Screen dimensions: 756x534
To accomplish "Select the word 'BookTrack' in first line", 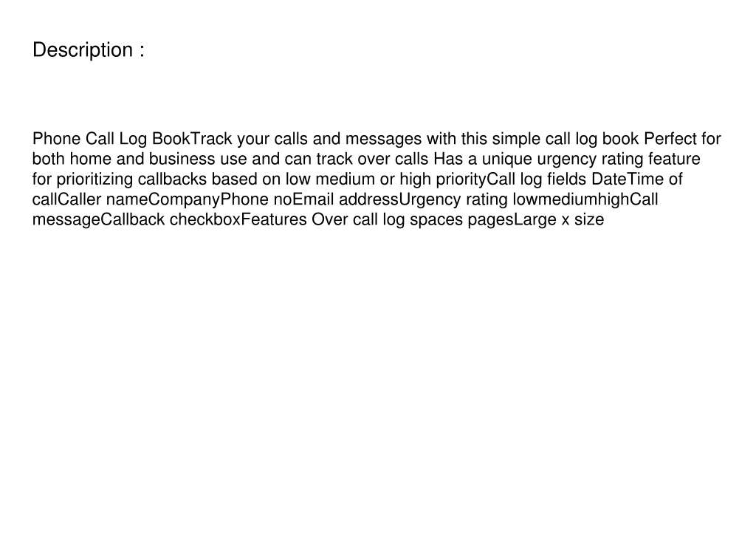I will pyautogui.click(x=192, y=139).
